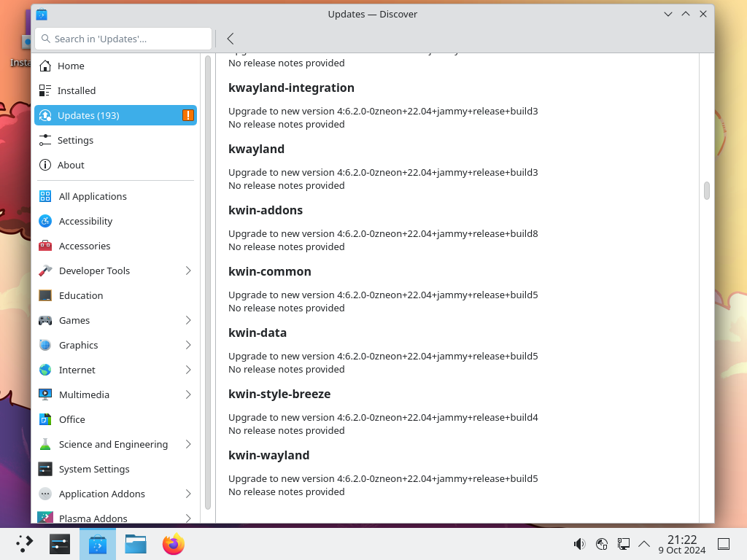The image size is (747, 560).
Task: Click the Science flask icon
Action: pos(45,444)
